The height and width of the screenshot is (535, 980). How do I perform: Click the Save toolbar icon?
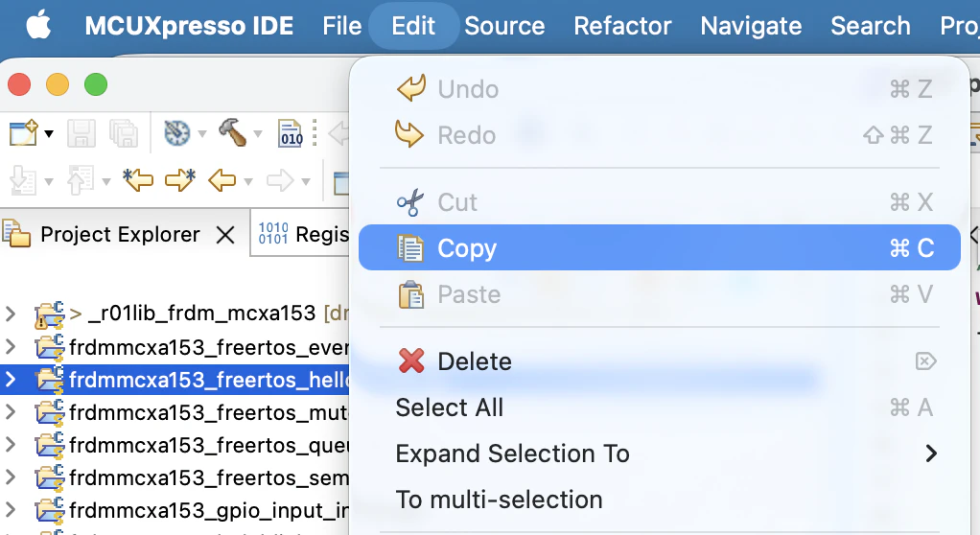[82, 133]
